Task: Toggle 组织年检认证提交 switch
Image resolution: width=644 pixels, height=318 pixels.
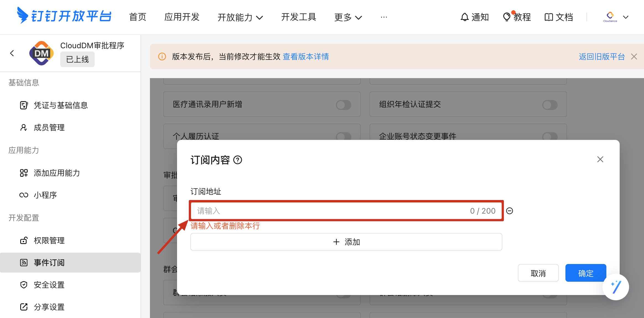Action: [x=550, y=105]
